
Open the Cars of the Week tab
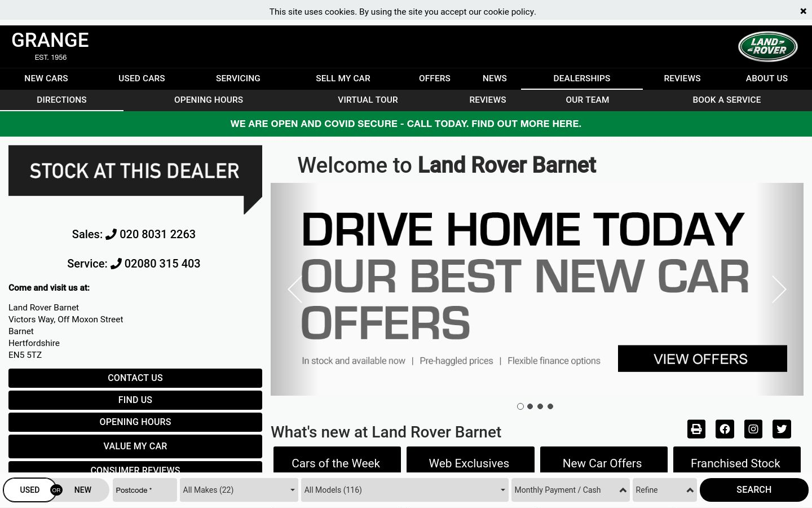tap(337, 461)
